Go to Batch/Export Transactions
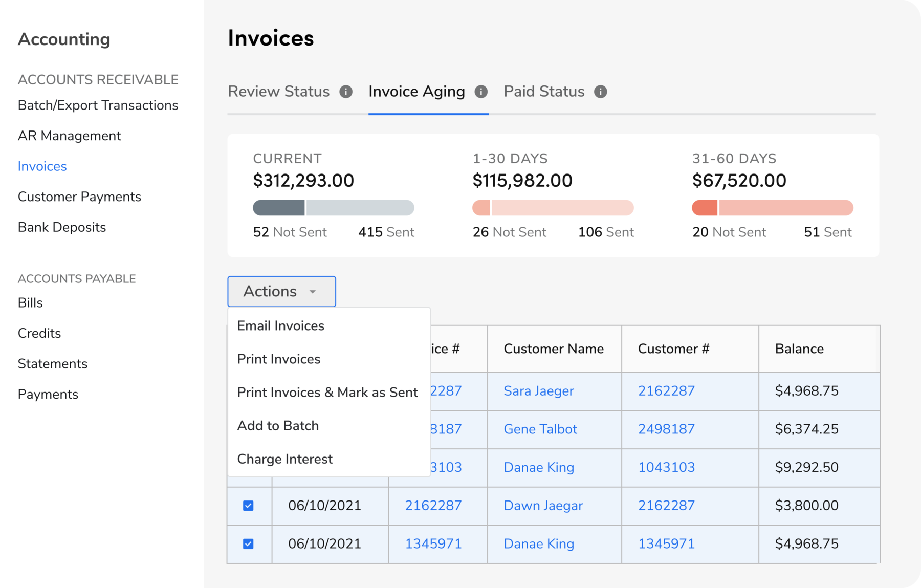Screen dimensions: 921x588 pyautogui.click(x=98, y=105)
